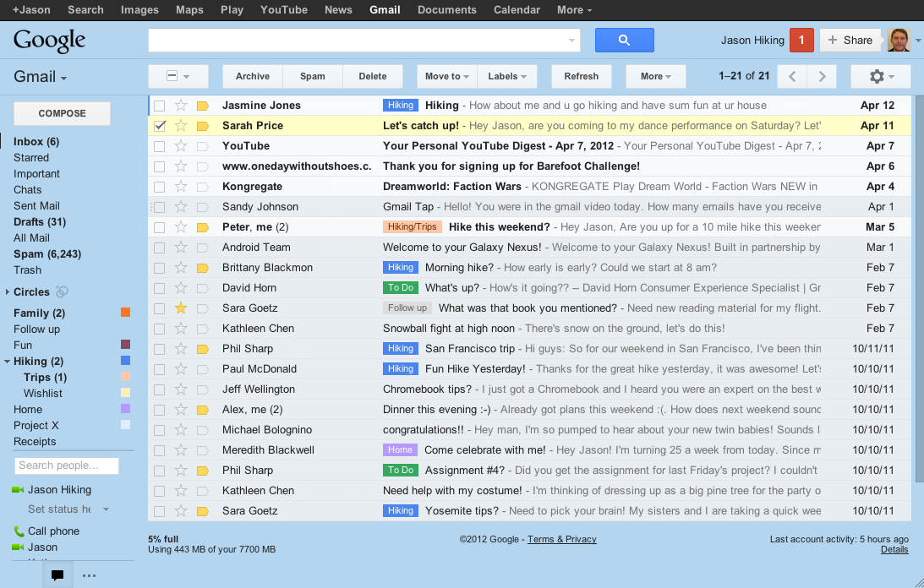Open Maps from the top bar
The image size is (924, 588).
coord(189,10)
